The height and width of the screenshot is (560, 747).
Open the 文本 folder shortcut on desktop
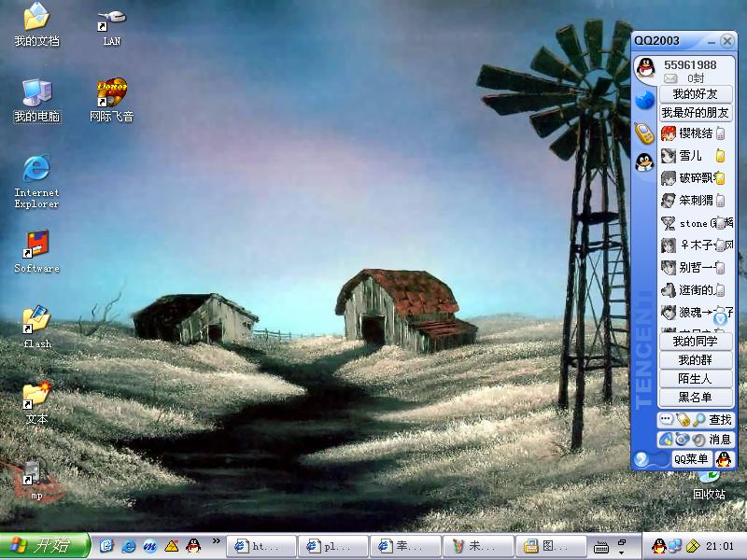coord(36,403)
